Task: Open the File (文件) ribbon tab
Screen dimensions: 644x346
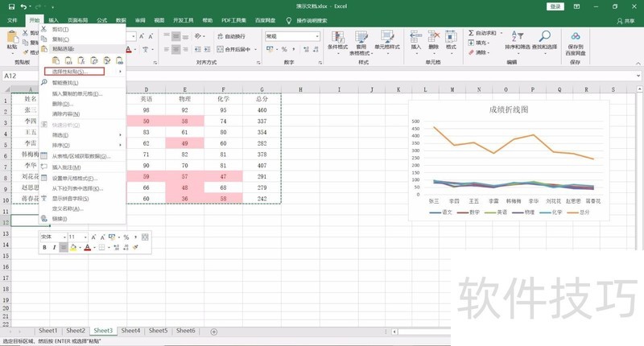Action: (x=12, y=20)
